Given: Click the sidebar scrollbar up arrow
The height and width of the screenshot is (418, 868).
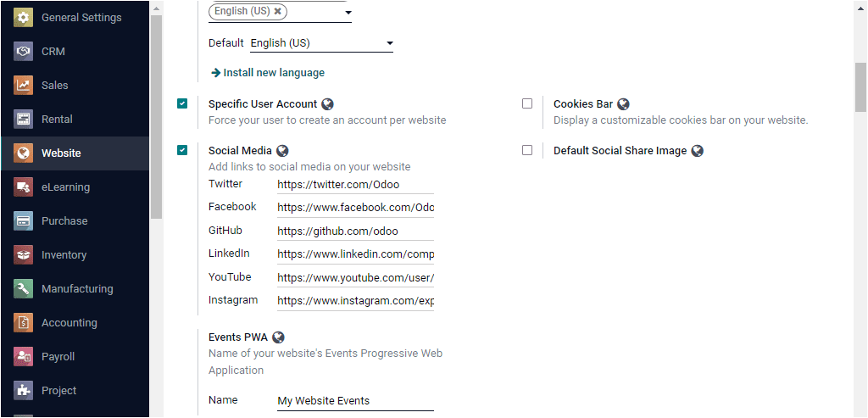Looking at the screenshot, I should (157, 8).
